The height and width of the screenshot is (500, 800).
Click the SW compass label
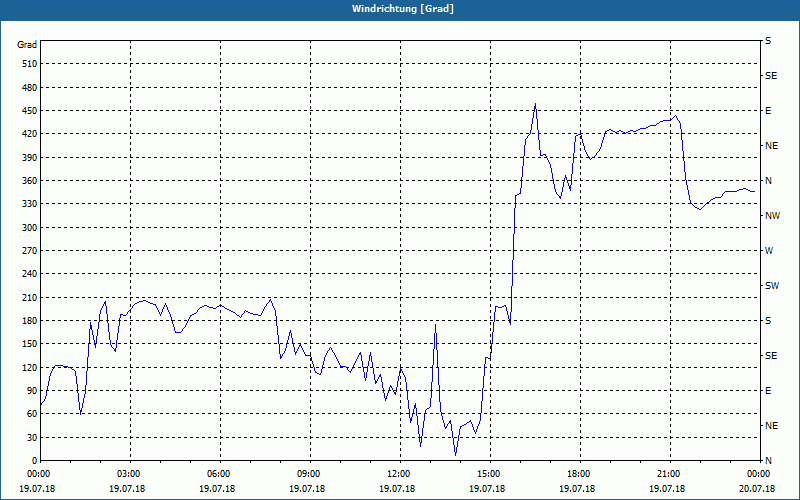point(772,286)
